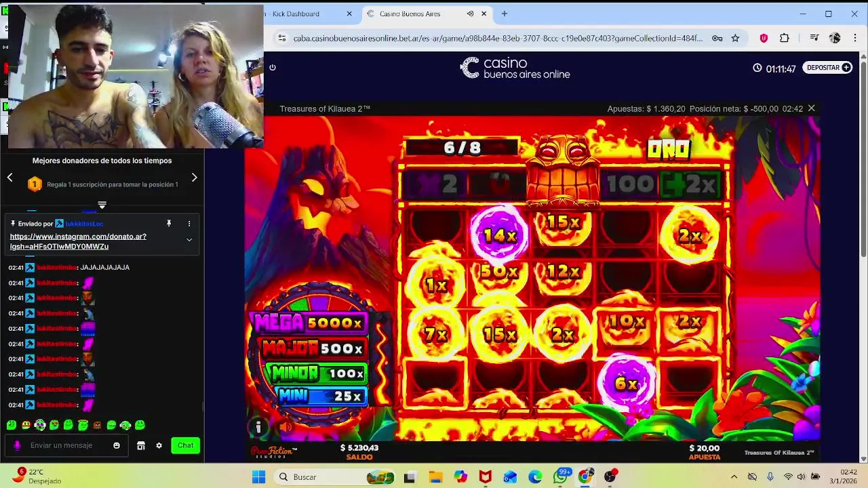Screen dimensions: 868x488
Task: Click the purple 14x symbol
Action: pos(500,235)
